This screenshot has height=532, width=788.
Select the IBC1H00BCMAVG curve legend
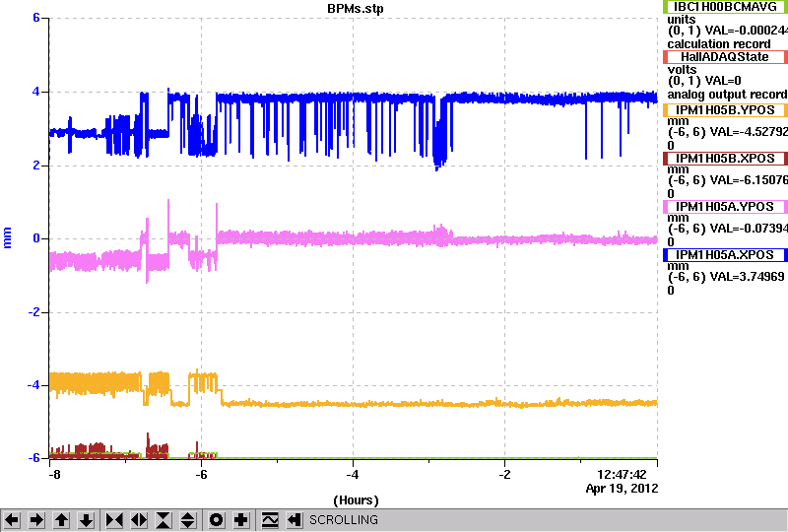(x=726, y=7)
